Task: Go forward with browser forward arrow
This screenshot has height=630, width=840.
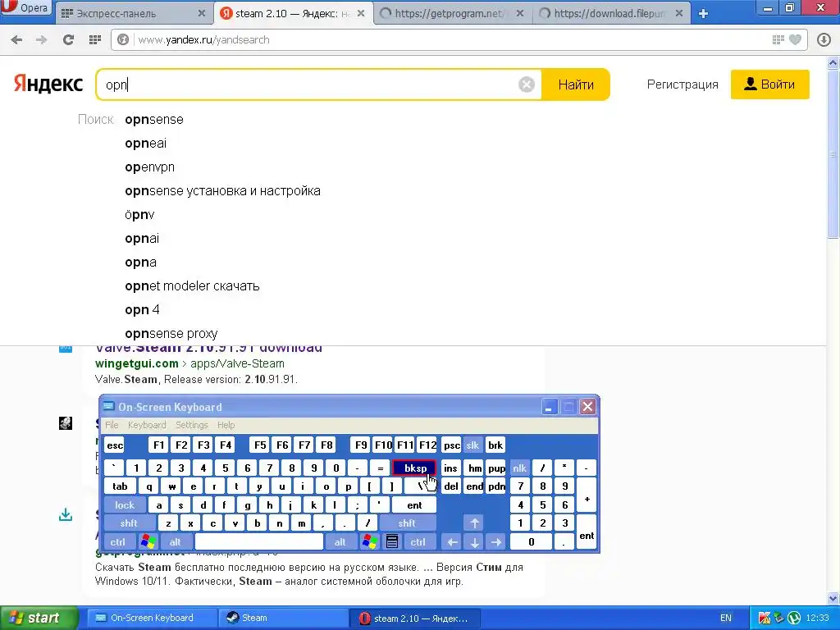Action: coord(41,39)
